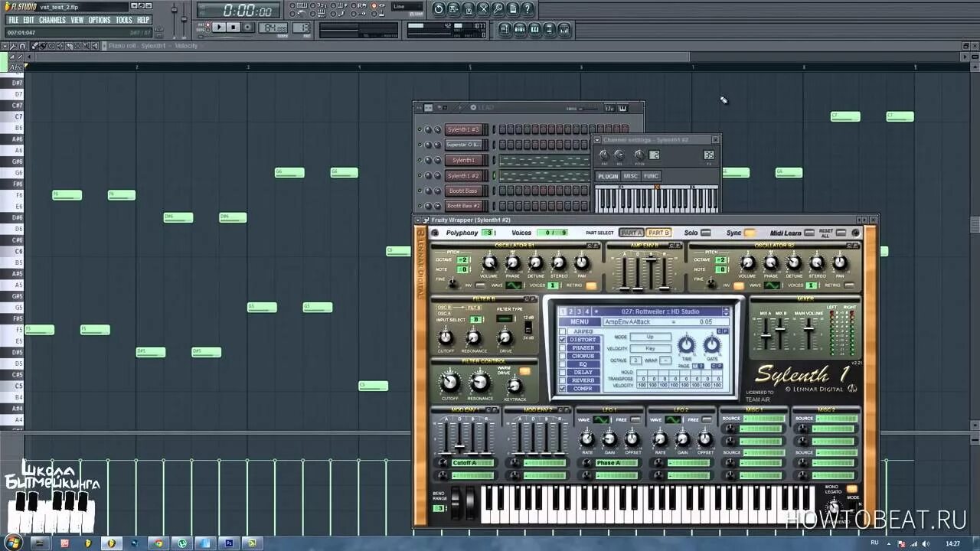Disable the DISTORT effect checkbox
The image size is (980, 551).
pos(563,340)
